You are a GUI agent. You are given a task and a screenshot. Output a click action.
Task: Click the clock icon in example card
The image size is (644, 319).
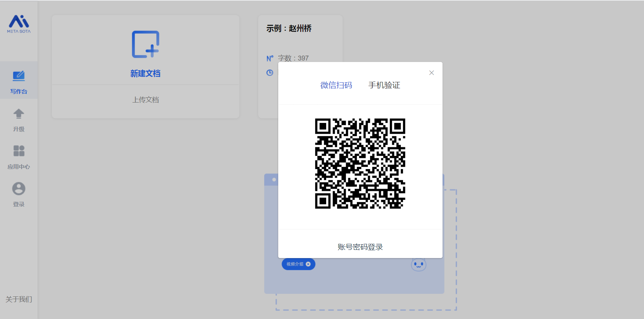coord(270,73)
